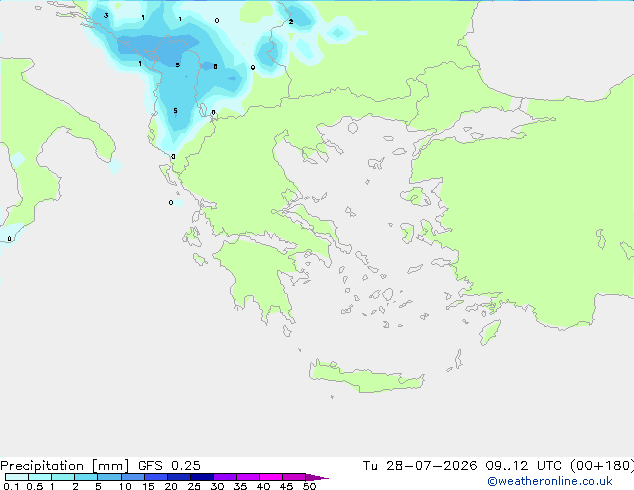
Task: Pick the legend swatch between 20 and 25
Action: [x=178, y=477]
